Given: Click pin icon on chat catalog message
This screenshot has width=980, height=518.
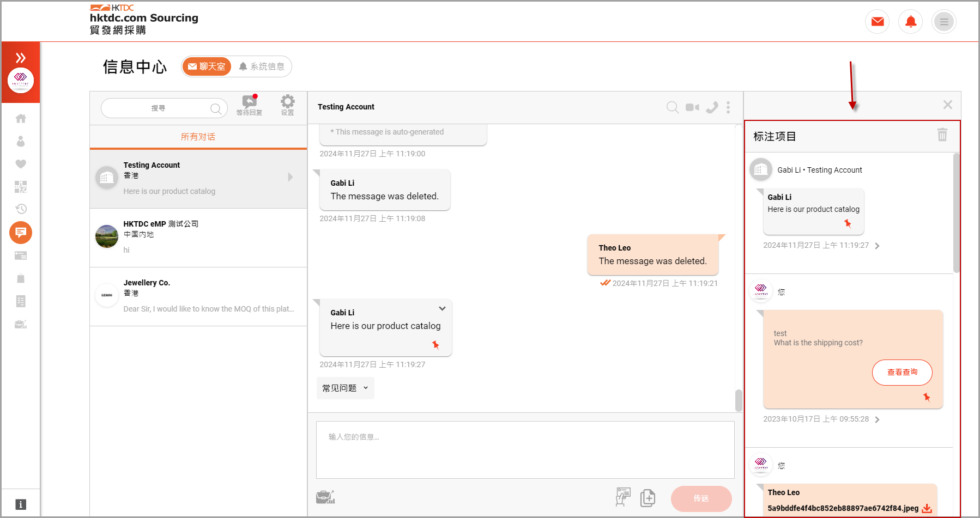Looking at the screenshot, I should pyautogui.click(x=435, y=345).
